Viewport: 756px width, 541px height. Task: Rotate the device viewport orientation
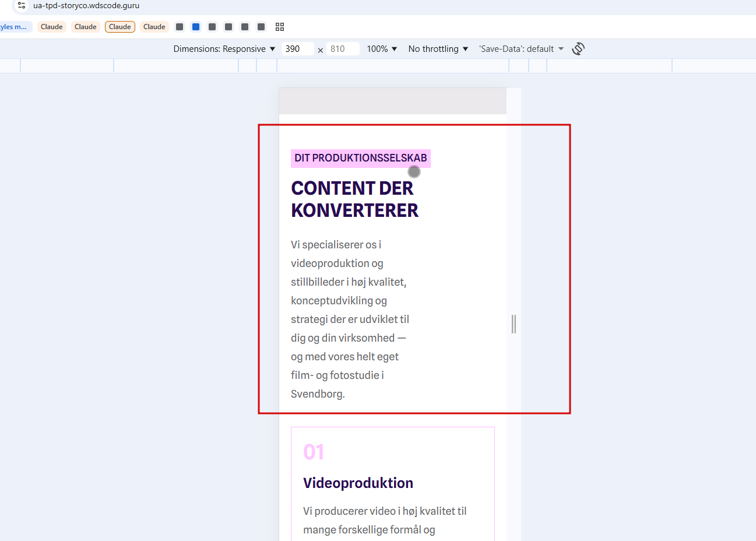[578, 49]
